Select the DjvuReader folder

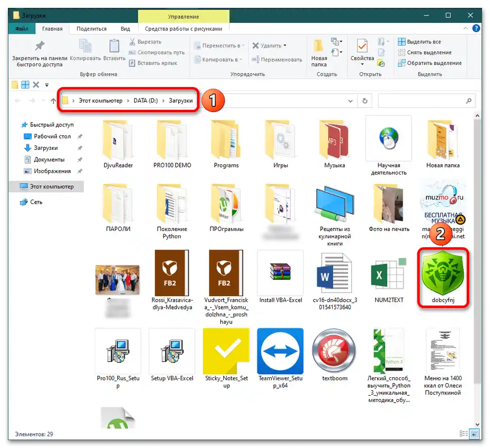[x=118, y=144]
